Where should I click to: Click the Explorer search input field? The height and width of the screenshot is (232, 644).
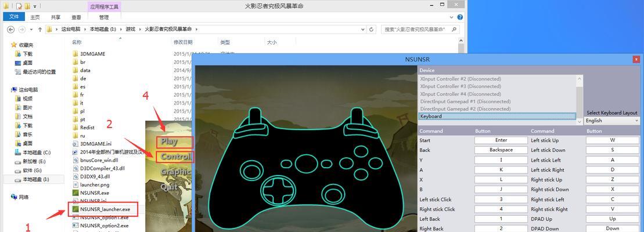[x=416, y=30]
